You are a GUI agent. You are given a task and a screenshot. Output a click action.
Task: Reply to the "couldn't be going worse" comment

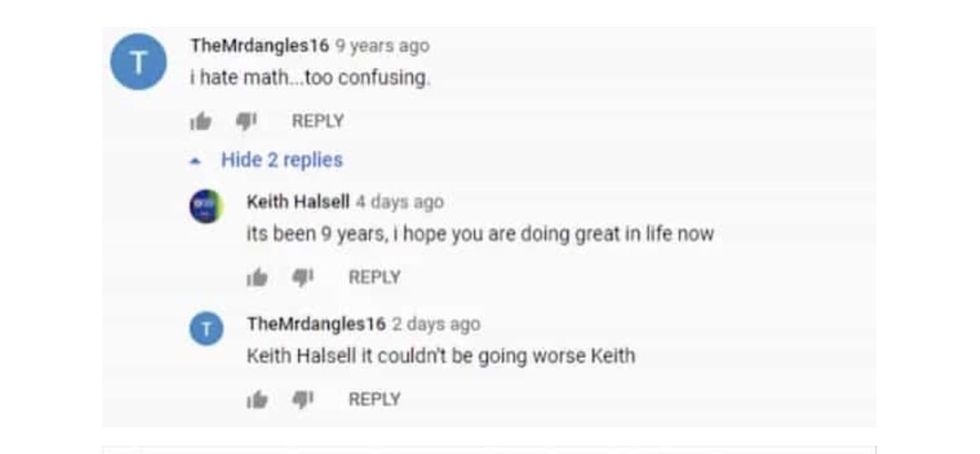tap(374, 399)
